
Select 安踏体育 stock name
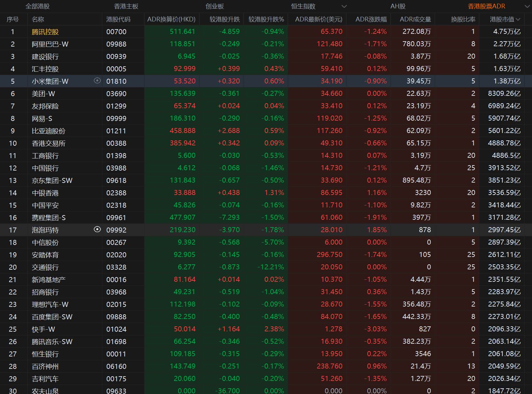pos(45,255)
